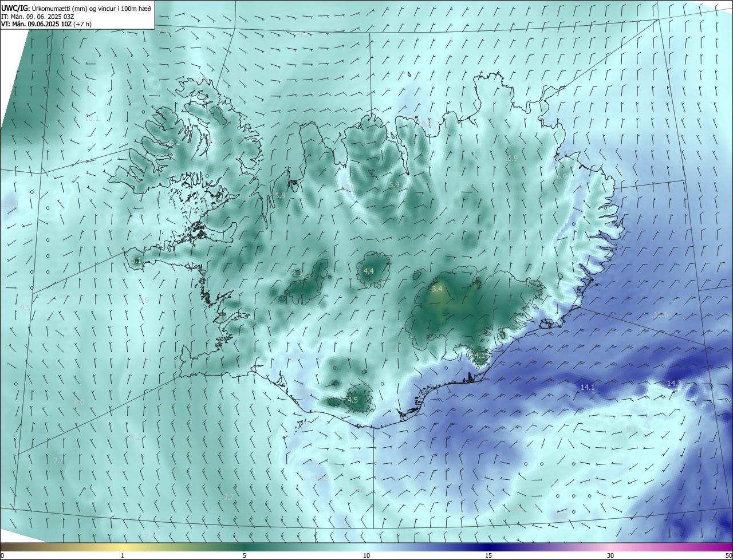Click the 4.5 value on the southern glacier
Viewport: 733px width, 560px height.
tap(353, 400)
